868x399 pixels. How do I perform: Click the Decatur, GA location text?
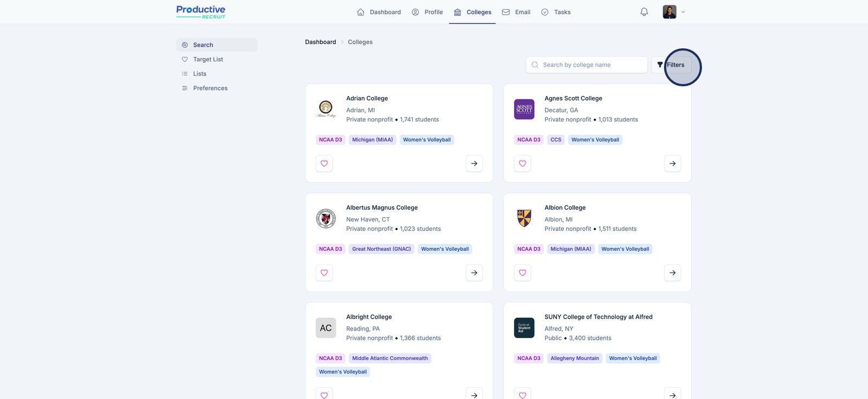pos(561,110)
